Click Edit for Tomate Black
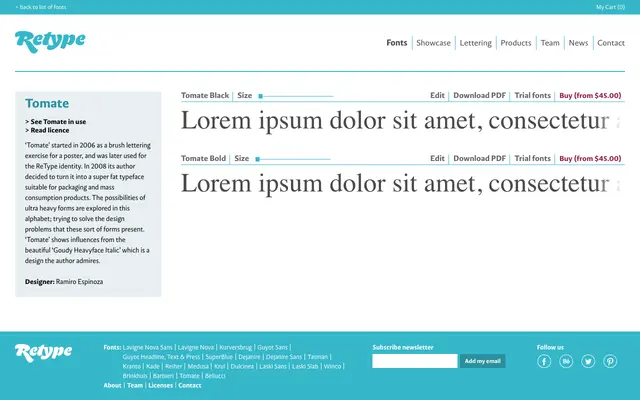 [437, 96]
